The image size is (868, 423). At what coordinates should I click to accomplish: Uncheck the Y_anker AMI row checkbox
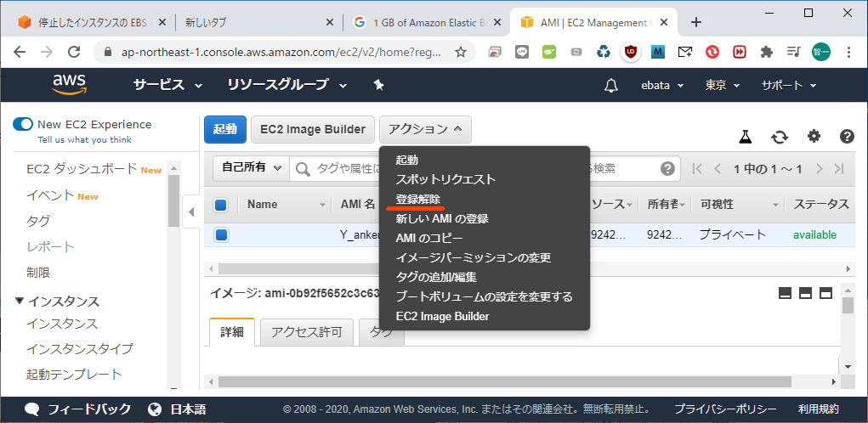tap(221, 235)
